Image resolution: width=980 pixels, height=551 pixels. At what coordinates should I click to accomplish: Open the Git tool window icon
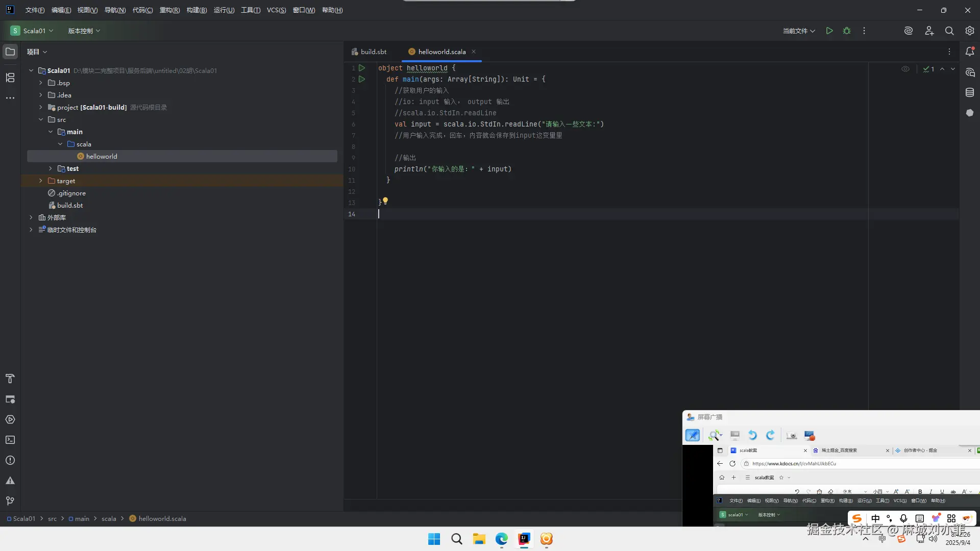(x=10, y=501)
